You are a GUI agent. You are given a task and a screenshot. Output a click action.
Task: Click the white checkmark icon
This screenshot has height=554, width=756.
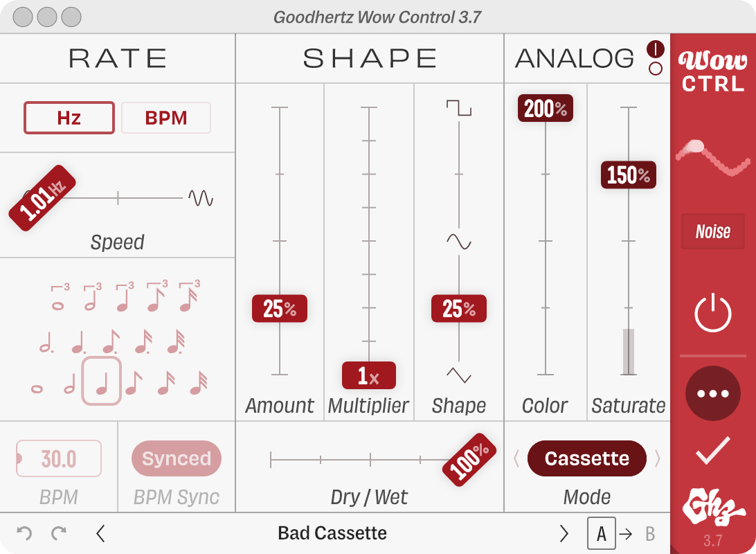tap(712, 450)
